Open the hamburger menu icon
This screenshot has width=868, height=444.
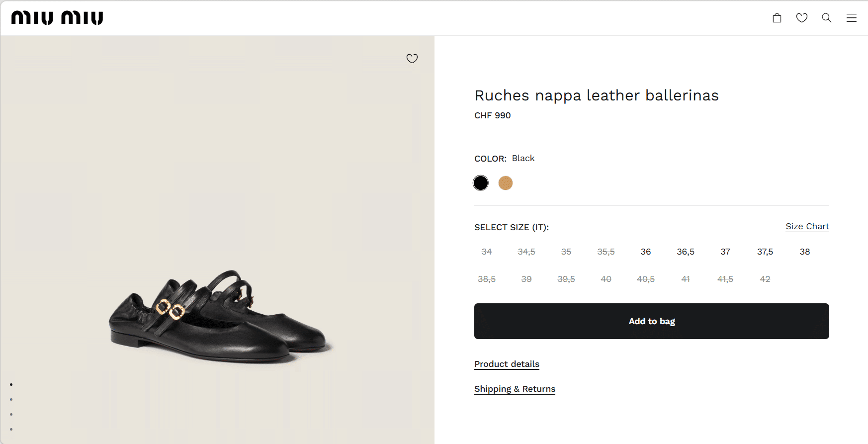pyautogui.click(x=852, y=18)
